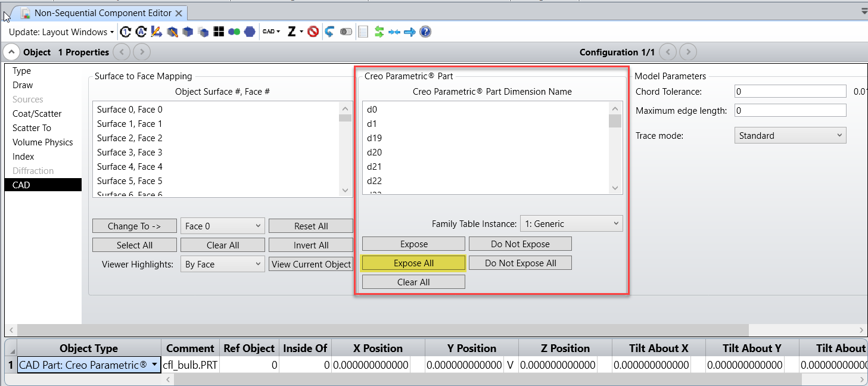Click the Do Not Expose button
This screenshot has width=868, height=386.
520,244
